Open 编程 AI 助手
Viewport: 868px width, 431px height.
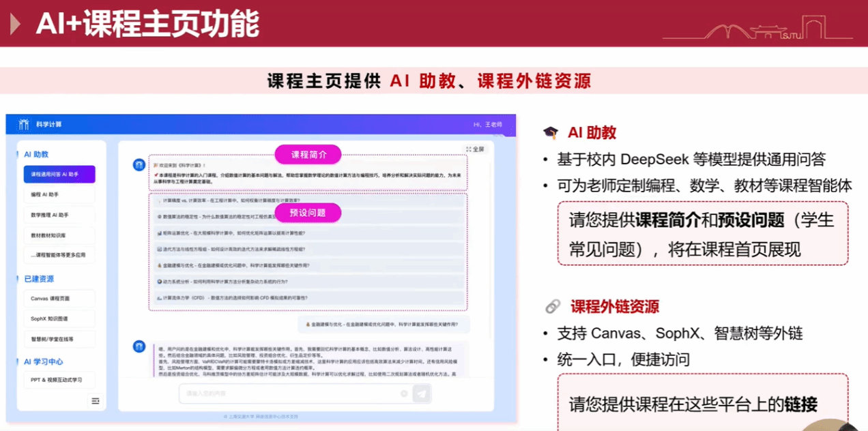[59, 195]
